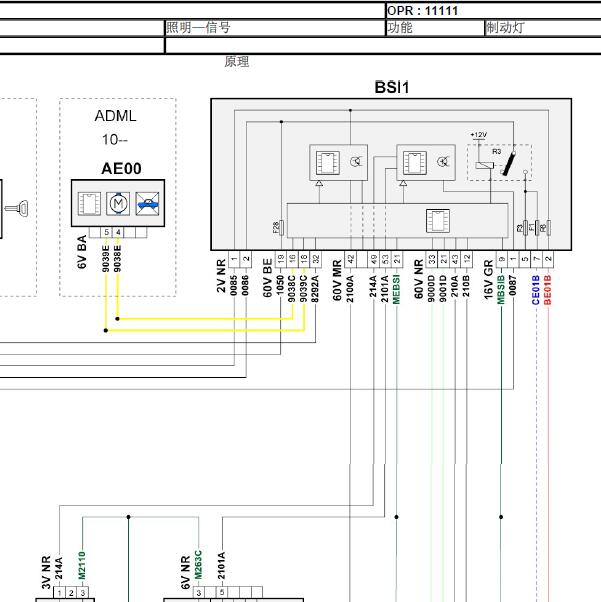Click pin 32 of the 60V BE connector
This screenshot has height=602, width=601.
[316, 260]
